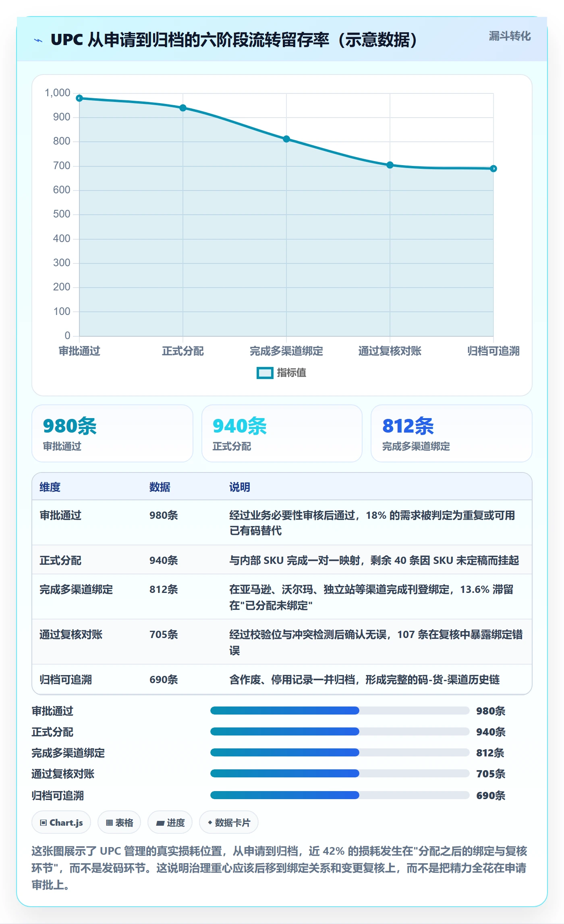
Task: Click the 归档可追溯 progress bar
Action: (x=340, y=795)
